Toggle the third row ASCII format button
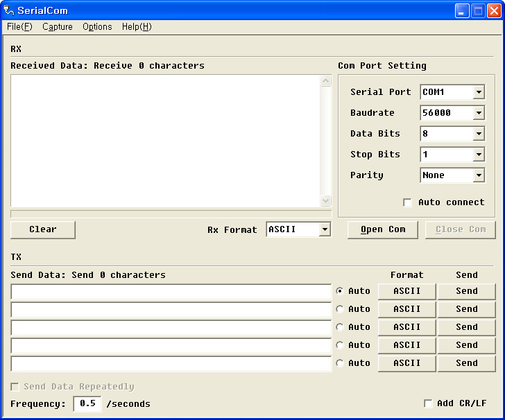The width and height of the screenshot is (505, 420). tap(406, 327)
